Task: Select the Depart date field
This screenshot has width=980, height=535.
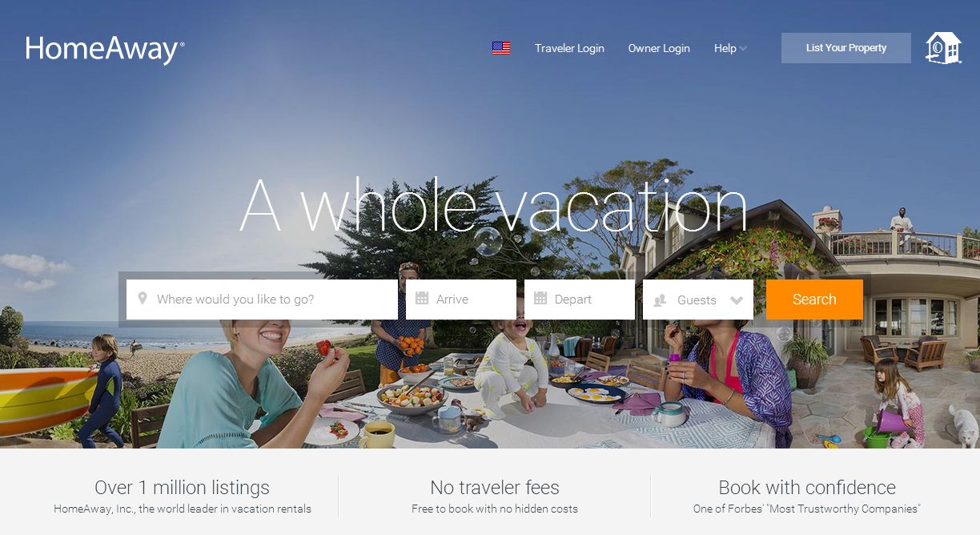Action: 580,300
